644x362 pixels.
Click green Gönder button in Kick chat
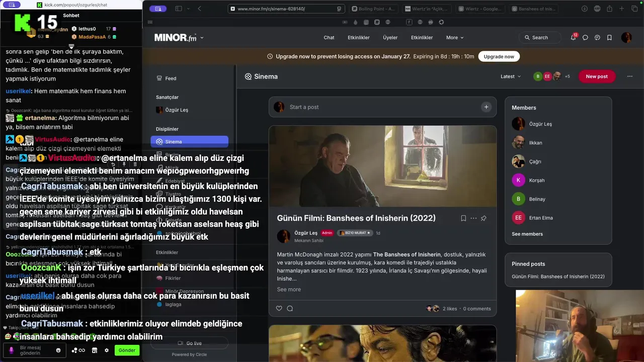[x=127, y=350]
